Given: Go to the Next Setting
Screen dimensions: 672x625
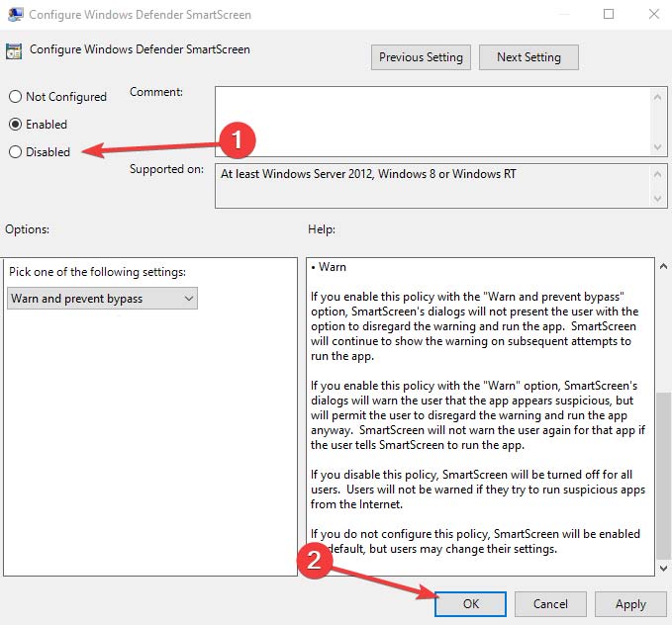Looking at the screenshot, I should pyautogui.click(x=528, y=57).
